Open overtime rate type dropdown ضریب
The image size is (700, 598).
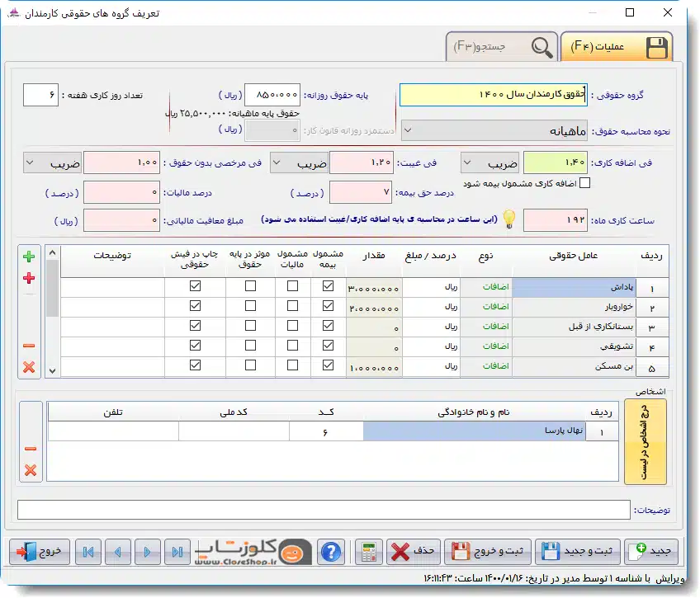point(490,163)
